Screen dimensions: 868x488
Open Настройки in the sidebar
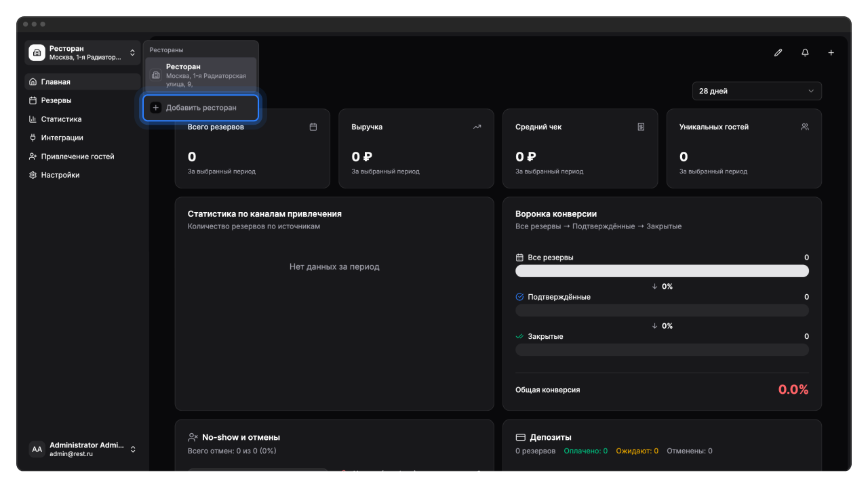(60, 175)
